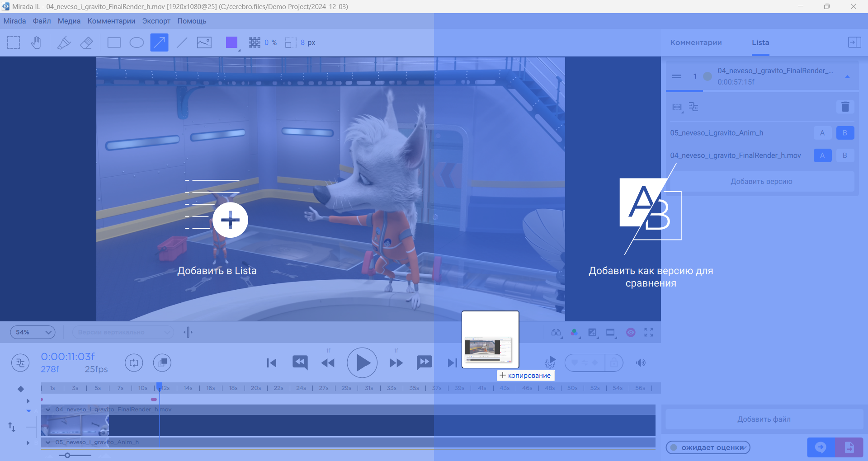The height and width of the screenshot is (461, 868).
Task: Set 05_neveso_i_gravito_Anim_h as version A
Action: pyautogui.click(x=822, y=133)
